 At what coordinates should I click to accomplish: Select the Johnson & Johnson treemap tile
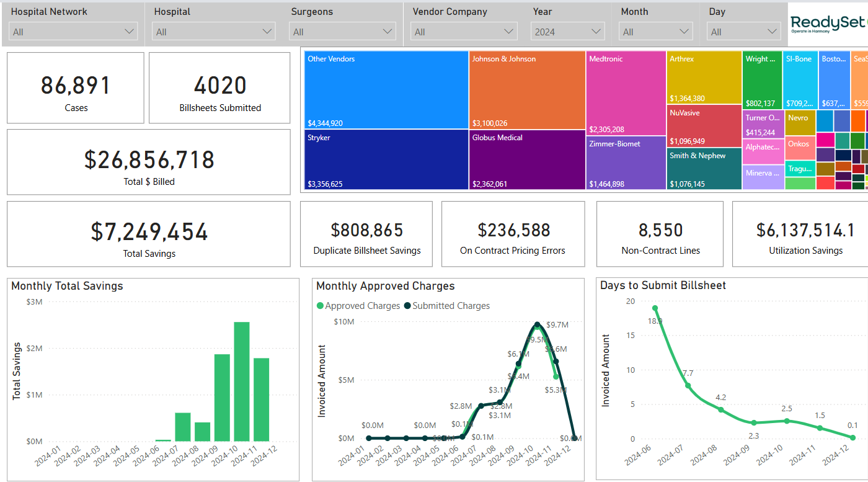point(527,90)
